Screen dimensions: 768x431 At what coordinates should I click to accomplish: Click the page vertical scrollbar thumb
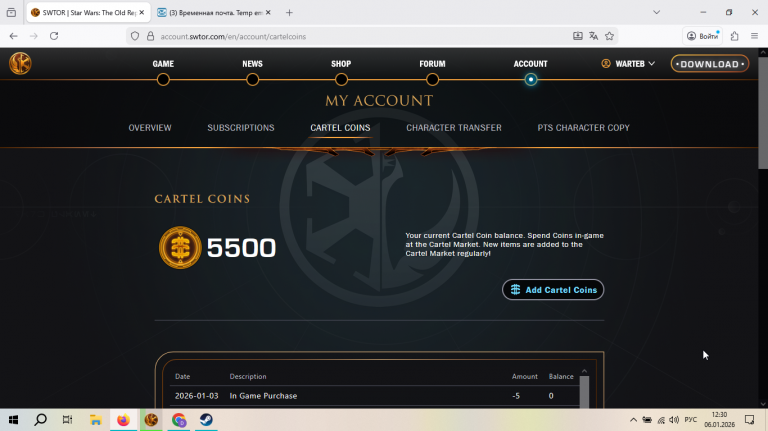point(763,112)
